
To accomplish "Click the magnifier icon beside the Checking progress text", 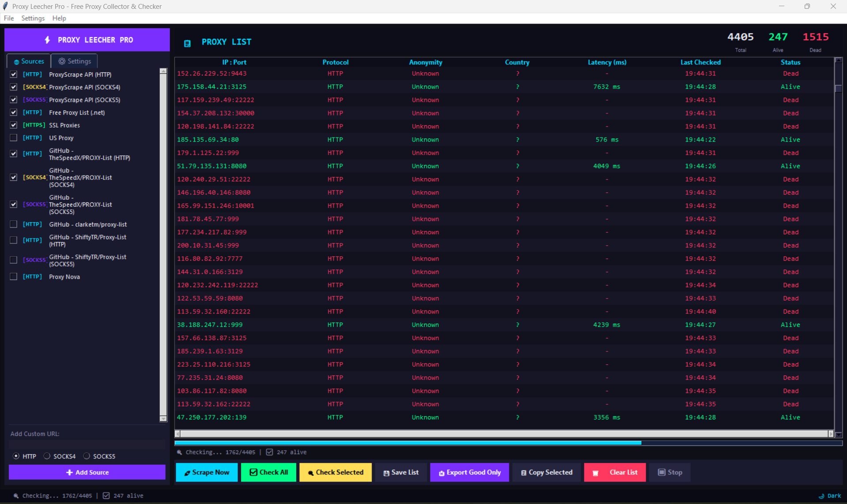I will tap(179, 452).
